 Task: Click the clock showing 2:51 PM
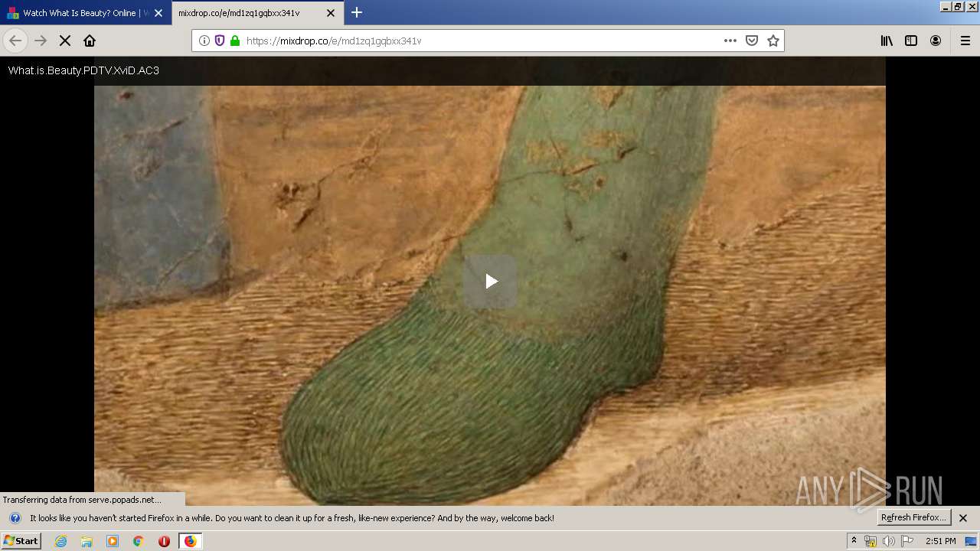click(940, 541)
